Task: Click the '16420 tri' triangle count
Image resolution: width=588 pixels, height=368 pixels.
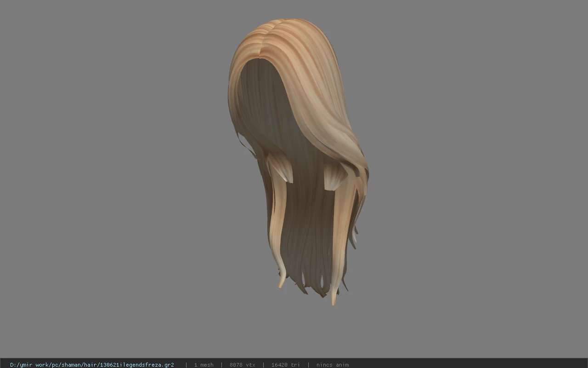Action: tap(285, 365)
